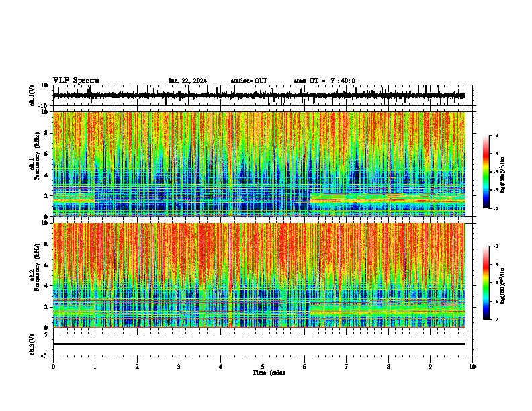Click the '-3' label on ch.1 color bar

pyautogui.click(x=495, y=136)
